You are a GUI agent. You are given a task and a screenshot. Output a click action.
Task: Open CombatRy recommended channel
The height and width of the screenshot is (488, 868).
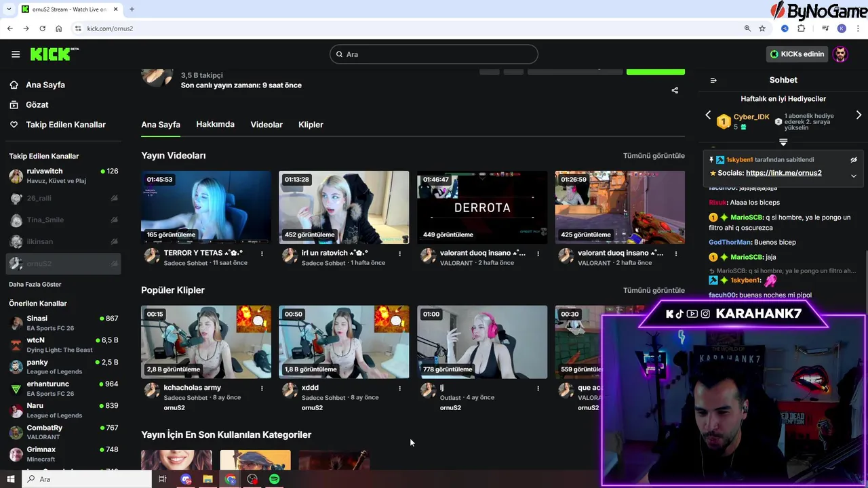[x=64, y=432]
